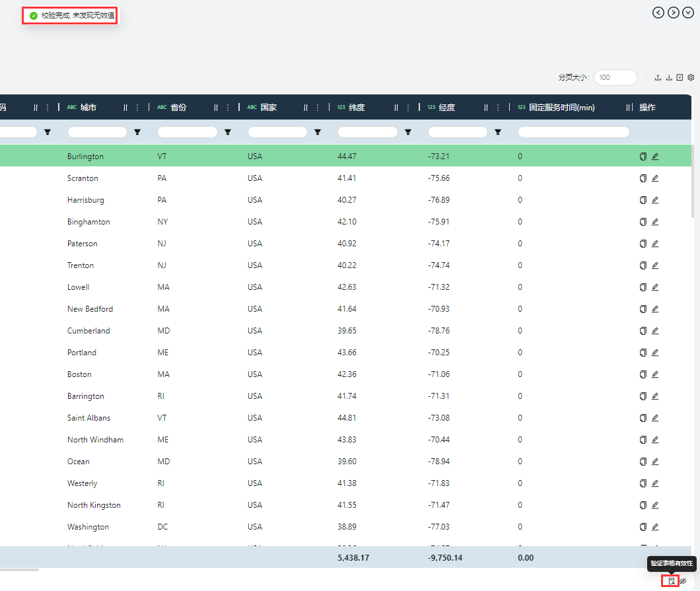Open filter options for 国家 column
Screen dimensions: 700x591
coord(318,132)
